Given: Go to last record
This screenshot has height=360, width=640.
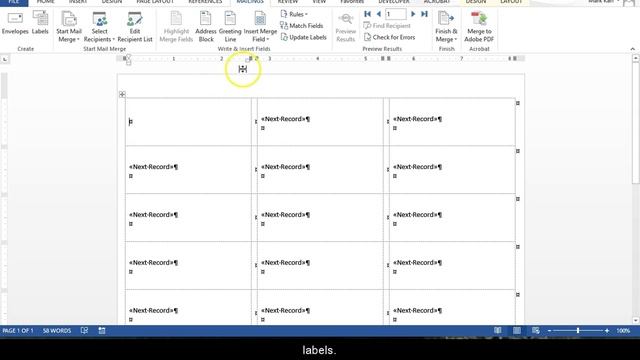Looking at the screenshot, I should [x=424, y=14].
